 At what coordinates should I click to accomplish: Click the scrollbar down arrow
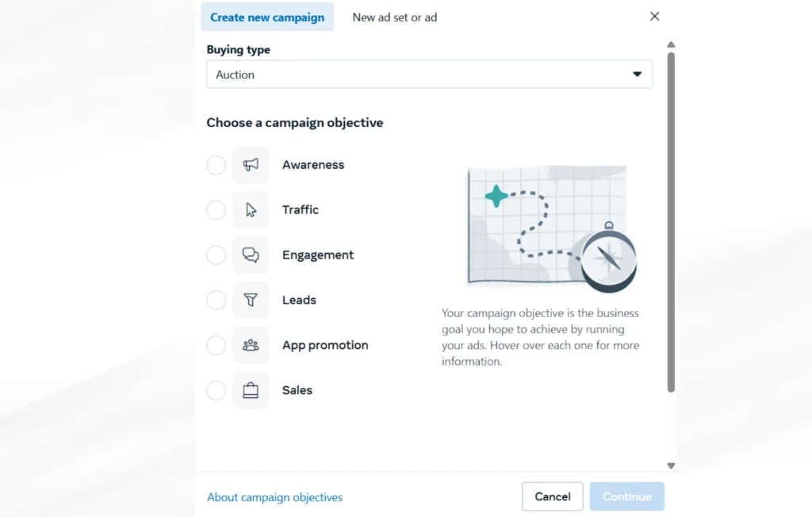pos(671,465)
